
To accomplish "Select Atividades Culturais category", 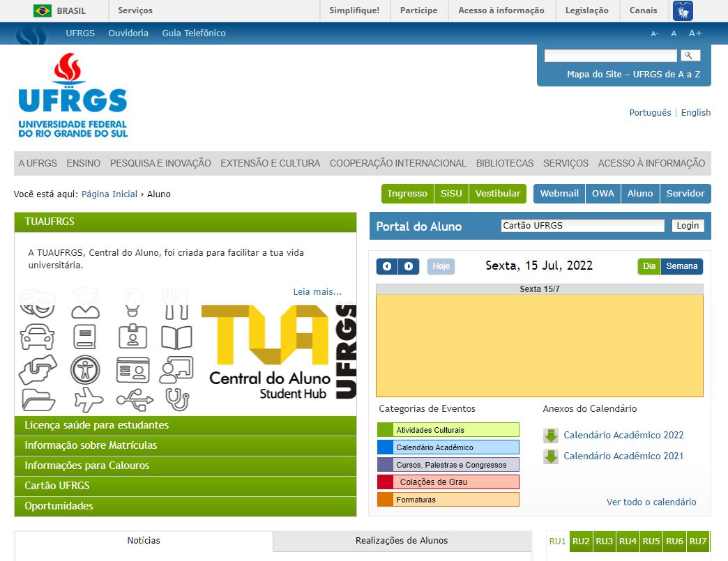I will coord(448,430).
